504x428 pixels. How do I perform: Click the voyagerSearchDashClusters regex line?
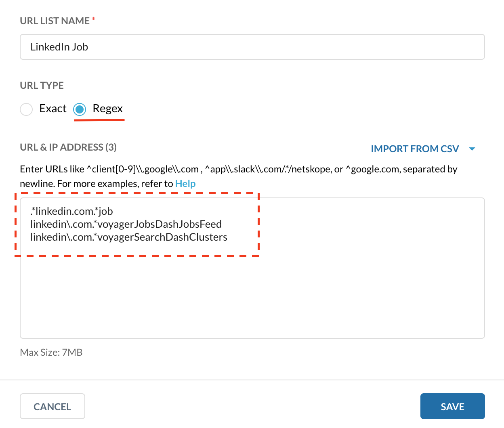(129, 237)
